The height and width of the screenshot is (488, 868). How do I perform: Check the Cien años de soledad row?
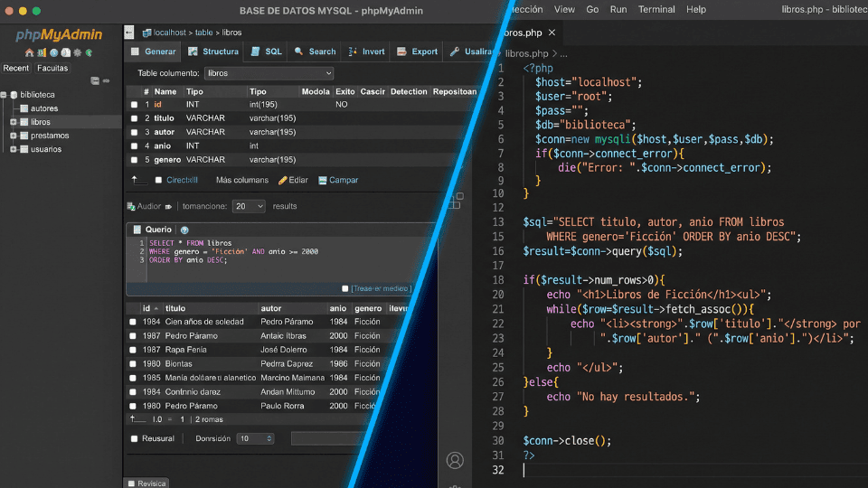pyautogui.click(x=133, y=322)
